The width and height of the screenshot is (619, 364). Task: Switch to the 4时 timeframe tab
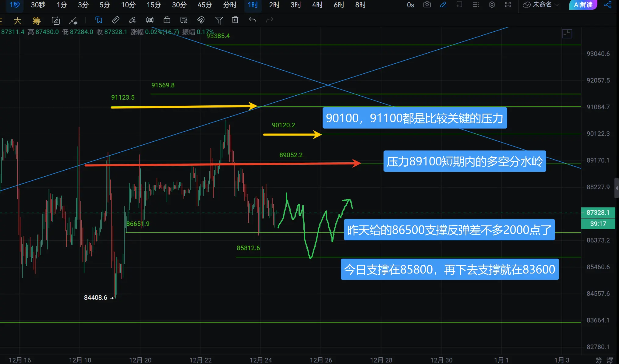317,5
